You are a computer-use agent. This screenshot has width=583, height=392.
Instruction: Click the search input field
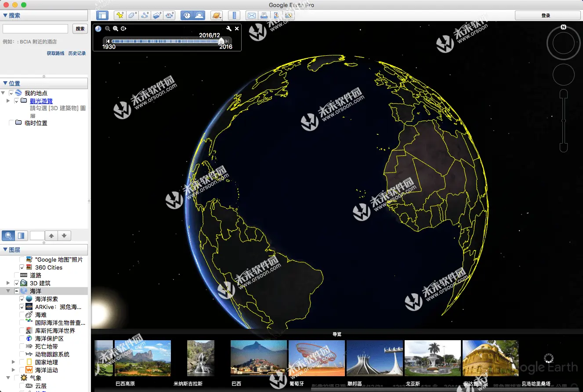tap(35, 29)
